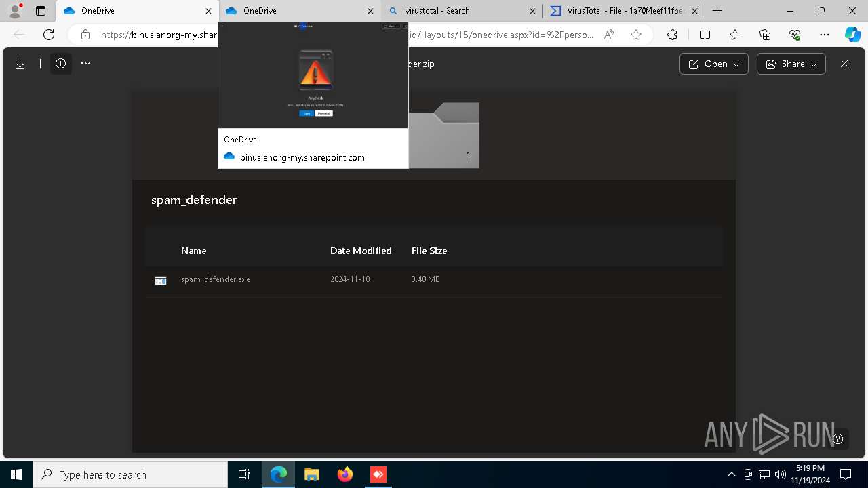
Task: Click the taskbar search box
Action: tap(130, 474)
